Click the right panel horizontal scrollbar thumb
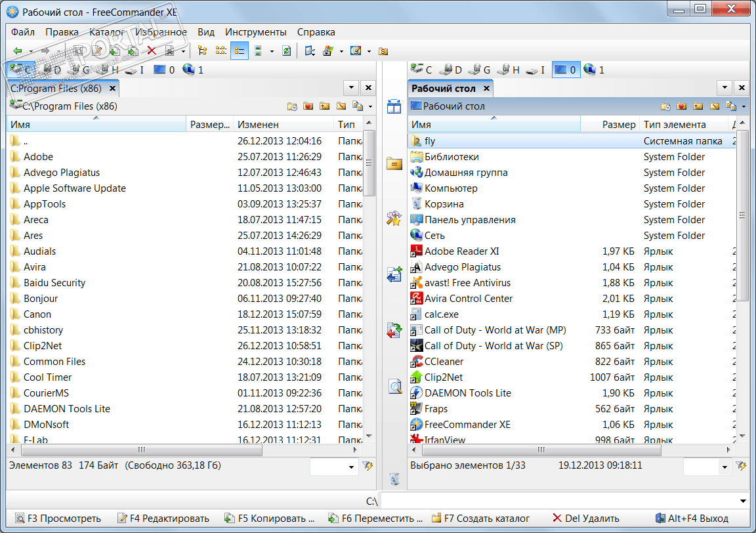 click(541, 450)
